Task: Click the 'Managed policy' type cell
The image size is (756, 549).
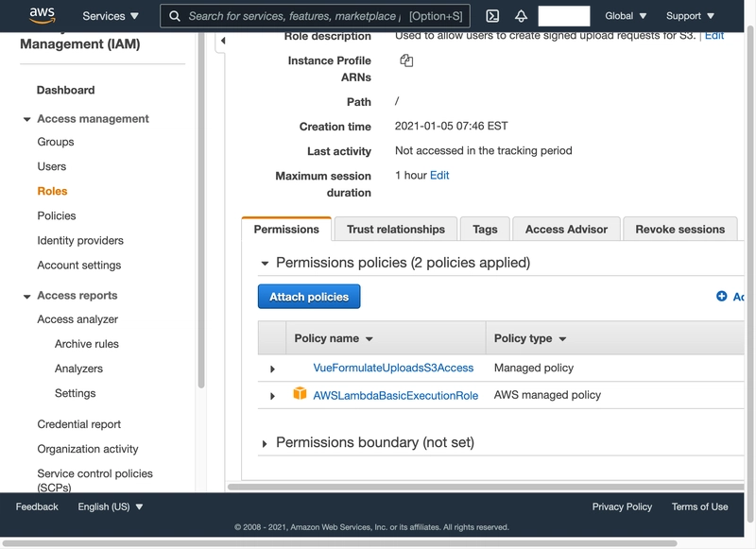Action: 534,368
